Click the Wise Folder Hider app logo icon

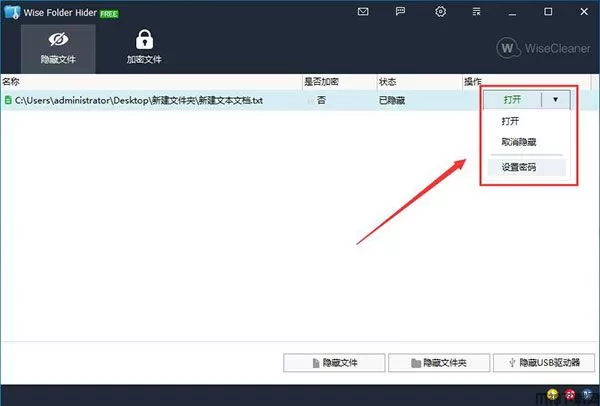(11, 12)
